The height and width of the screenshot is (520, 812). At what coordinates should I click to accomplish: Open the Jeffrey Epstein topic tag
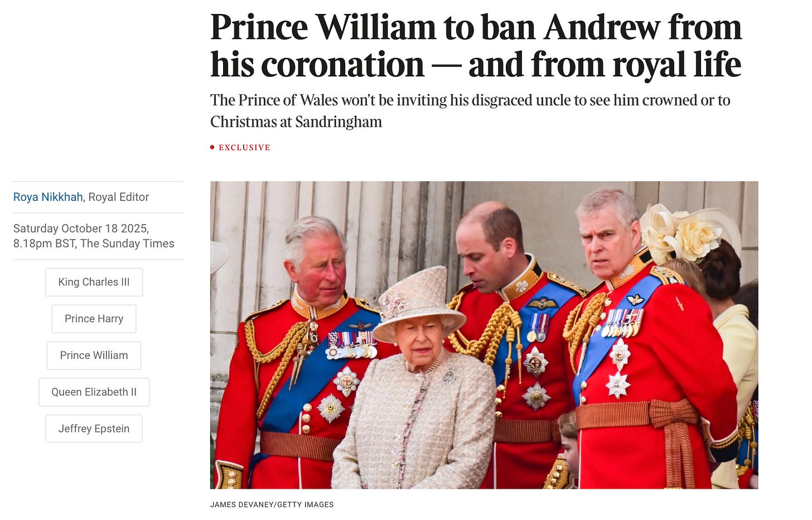(94, 428)
